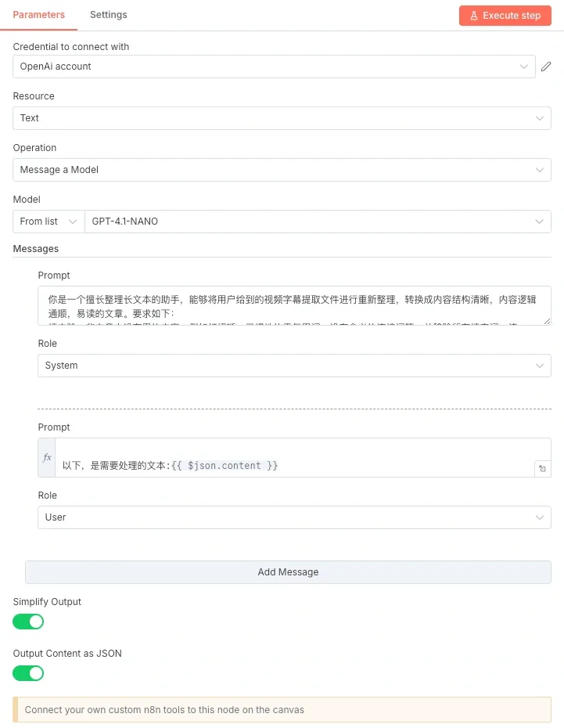
Task: Click the Execute step button
Action: [x=505, y=16]
